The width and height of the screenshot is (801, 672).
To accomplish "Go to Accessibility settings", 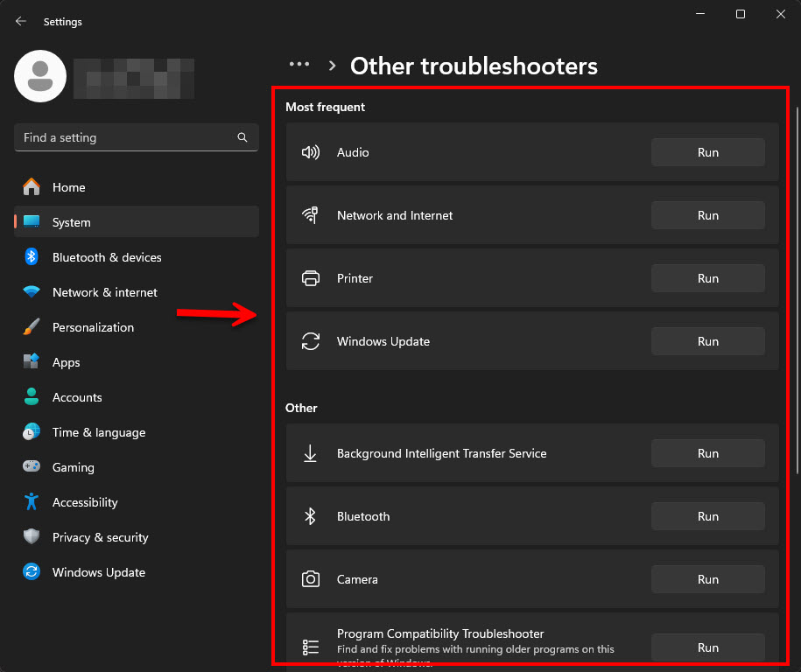I will [137, 502].
